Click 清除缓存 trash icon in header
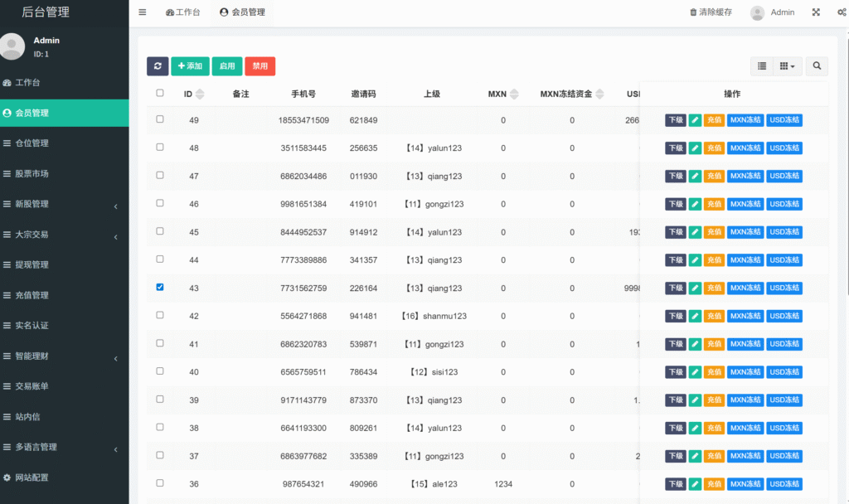Viewport: 849px width, 504px height. [x=694, y=12]
